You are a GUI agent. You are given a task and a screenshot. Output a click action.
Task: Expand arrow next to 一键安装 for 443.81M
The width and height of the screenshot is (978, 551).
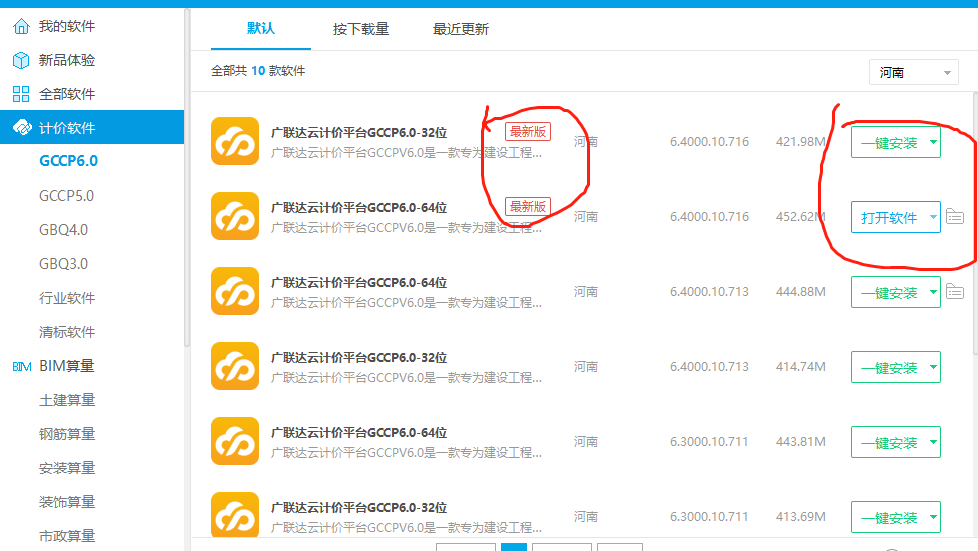pos(933,442)
